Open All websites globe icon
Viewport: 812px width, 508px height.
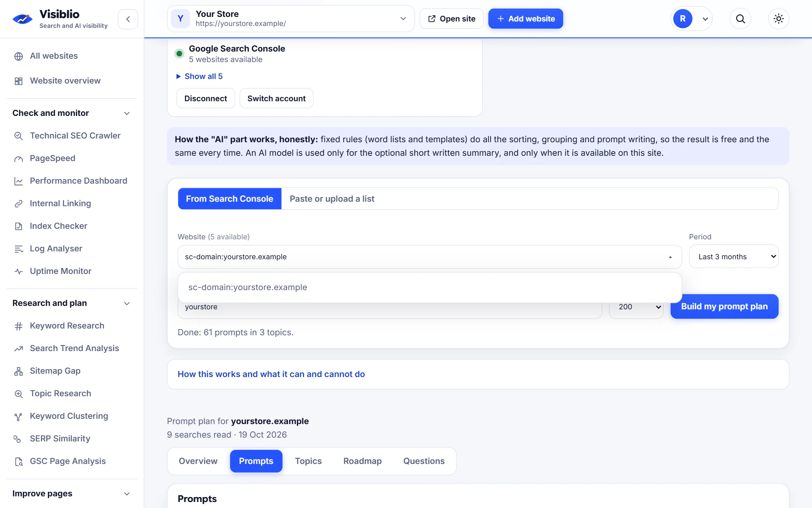coord(18,56)
